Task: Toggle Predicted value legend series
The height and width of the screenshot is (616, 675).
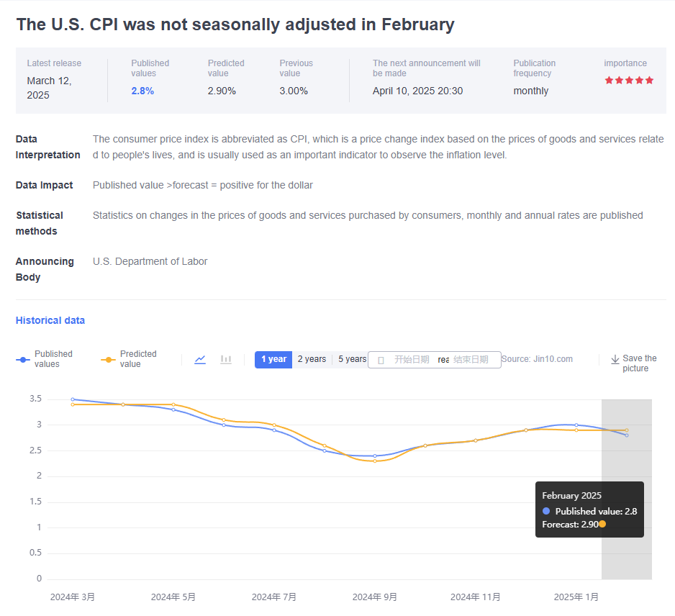Action: tap(130, 359)
